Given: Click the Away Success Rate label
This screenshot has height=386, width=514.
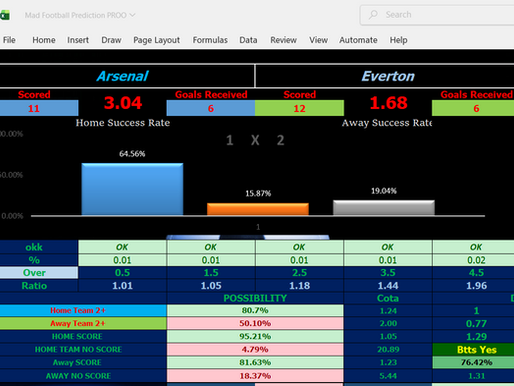Looking at the screenshot, I should point(387,123).
